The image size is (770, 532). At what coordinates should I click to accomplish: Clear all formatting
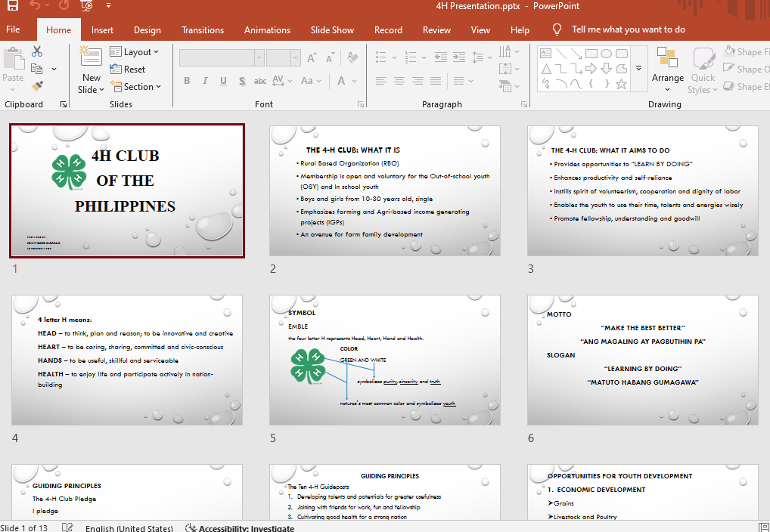[352, 57]
